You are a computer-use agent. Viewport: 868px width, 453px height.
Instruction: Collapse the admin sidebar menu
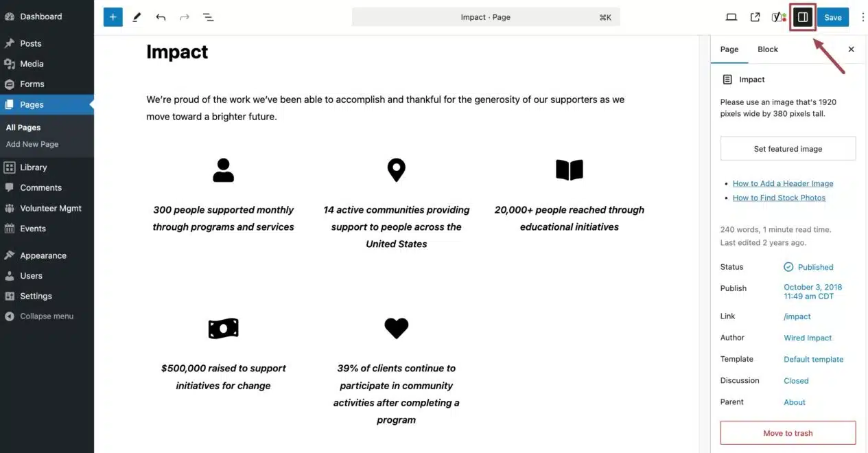46,316
